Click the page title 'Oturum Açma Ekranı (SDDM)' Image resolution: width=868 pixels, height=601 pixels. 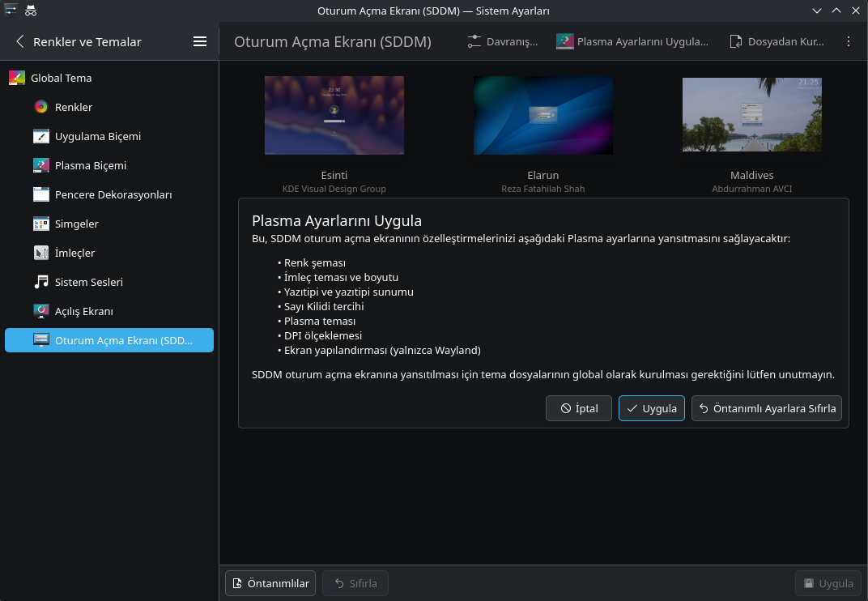(333, 41)
